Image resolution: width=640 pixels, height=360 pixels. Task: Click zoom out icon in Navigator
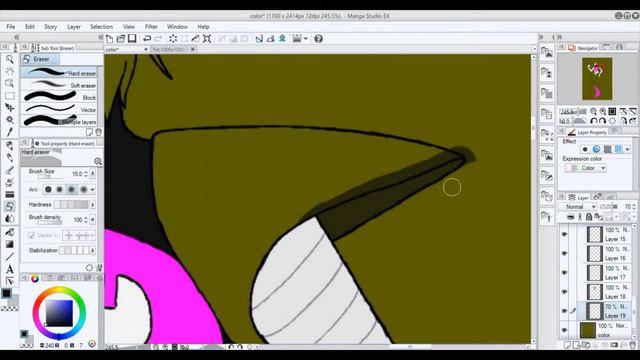pyautogui.click(x=593, y=111)
